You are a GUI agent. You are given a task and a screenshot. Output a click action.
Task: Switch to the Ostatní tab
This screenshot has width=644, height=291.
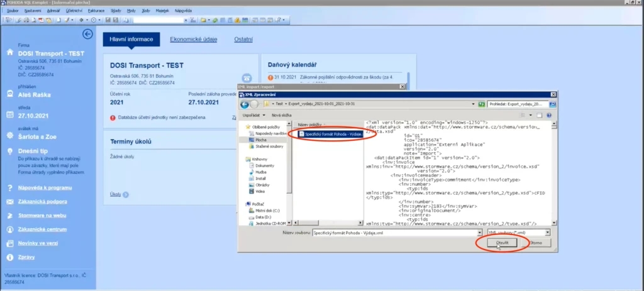coord(243,40)
